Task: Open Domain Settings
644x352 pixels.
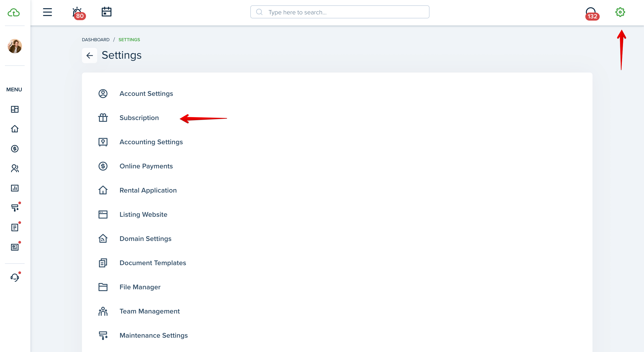Action: click(x=146, y=239)
